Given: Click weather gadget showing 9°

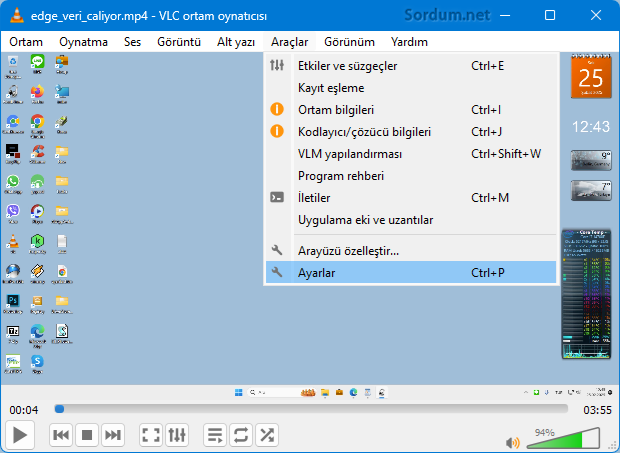Looking at the screenshot, I should (x=591, y=160).
